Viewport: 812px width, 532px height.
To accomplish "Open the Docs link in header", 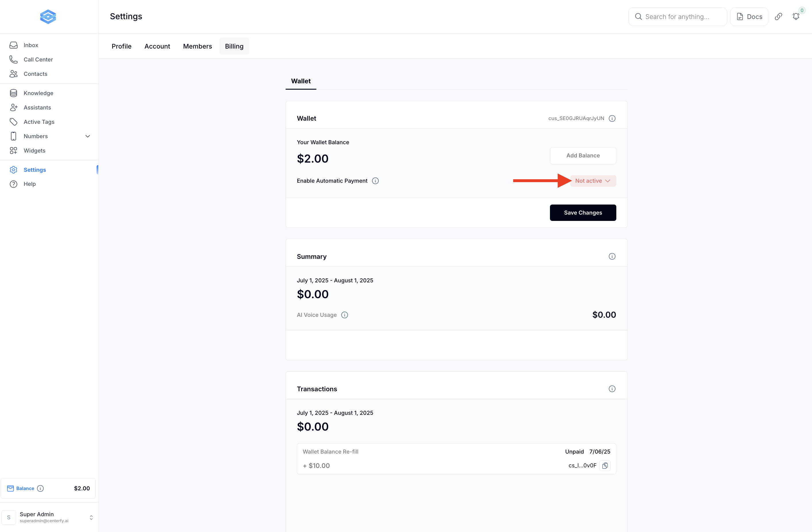I will coord(749,16).
